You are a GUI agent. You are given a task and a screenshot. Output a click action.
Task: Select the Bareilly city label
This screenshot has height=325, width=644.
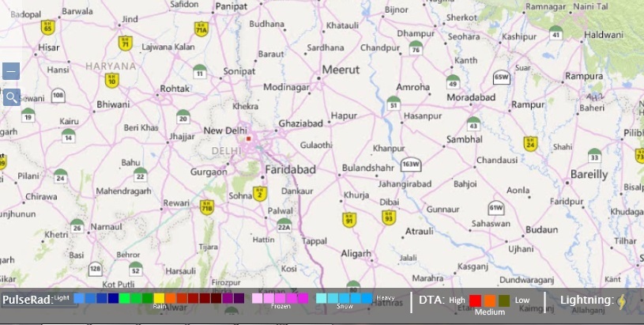[589, 175]
